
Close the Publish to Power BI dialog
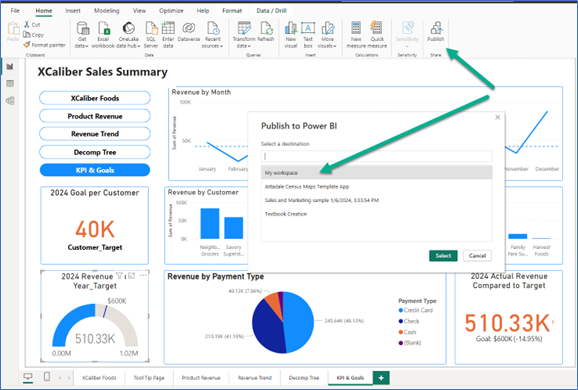click(x=498, y=117)
